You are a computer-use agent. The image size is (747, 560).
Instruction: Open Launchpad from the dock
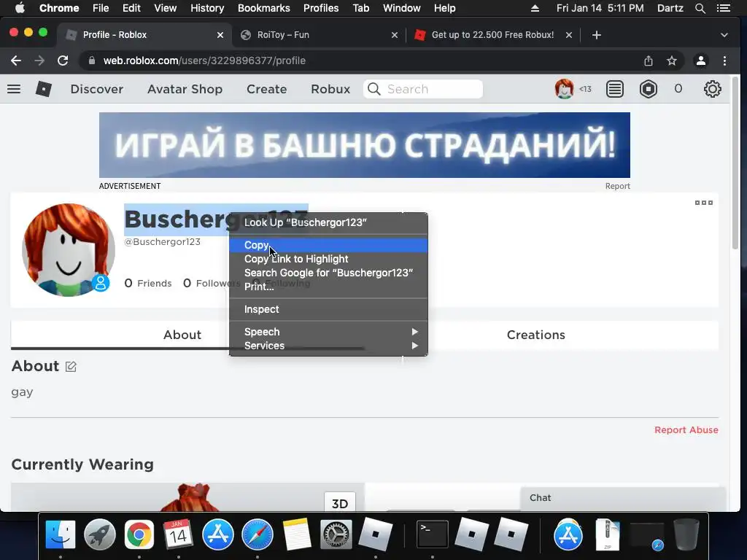click(x=99, y=534)
